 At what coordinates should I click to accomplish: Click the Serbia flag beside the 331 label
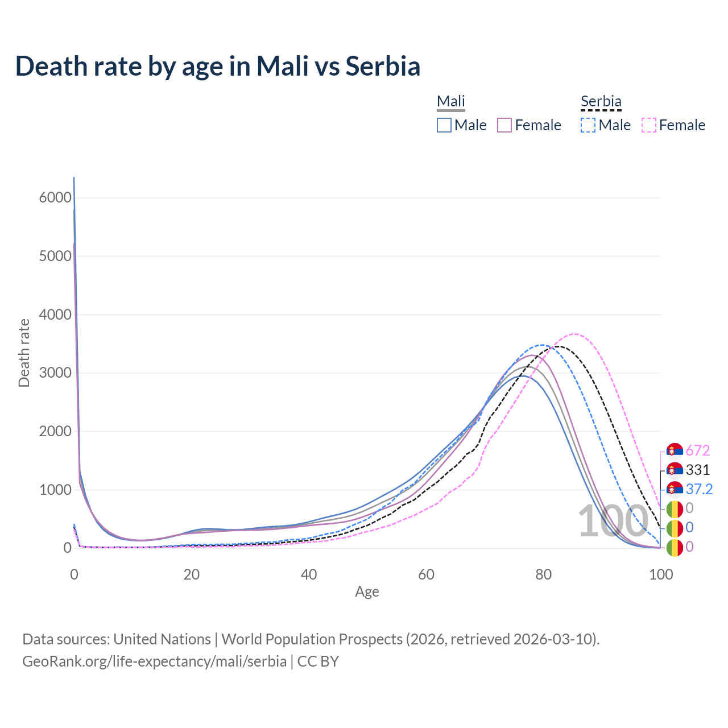(x=675, y=470)
